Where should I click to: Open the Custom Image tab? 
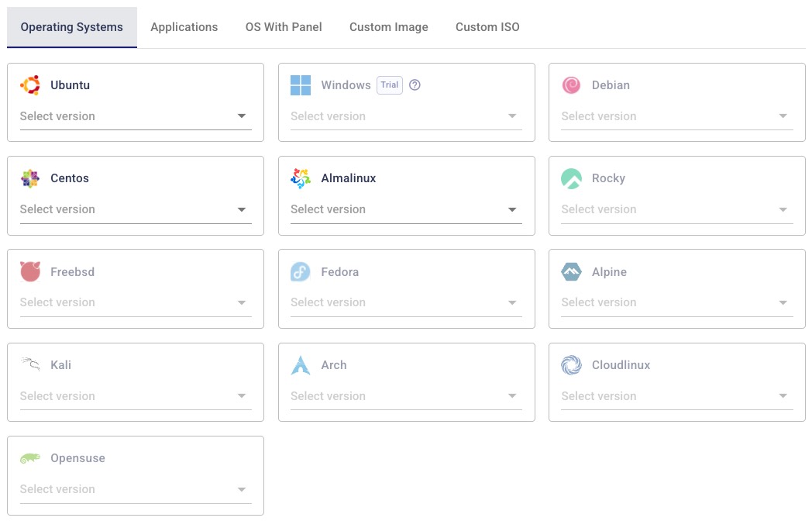click(389, 27)
